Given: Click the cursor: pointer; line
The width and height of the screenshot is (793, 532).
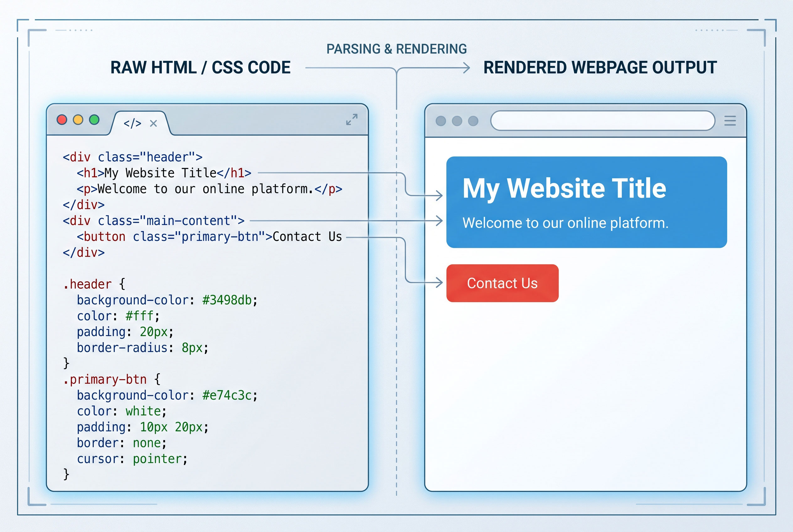Looking at the screenshot, I should point(132,459).
